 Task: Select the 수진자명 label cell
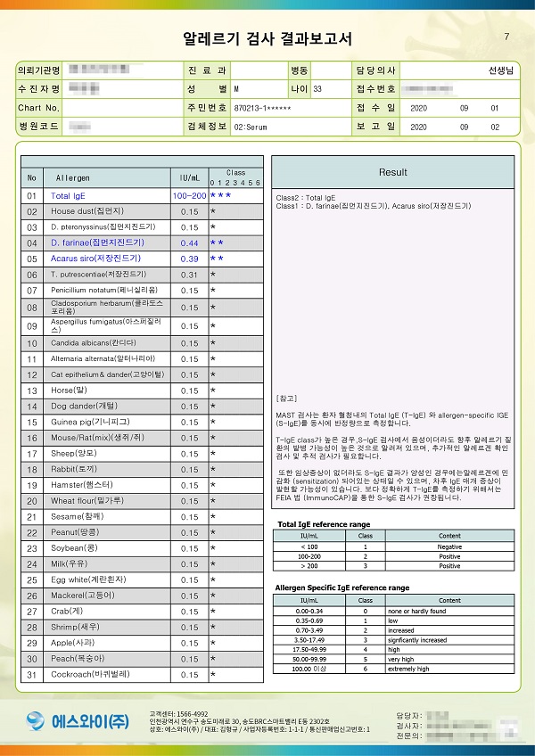click(x=39, y=89)
